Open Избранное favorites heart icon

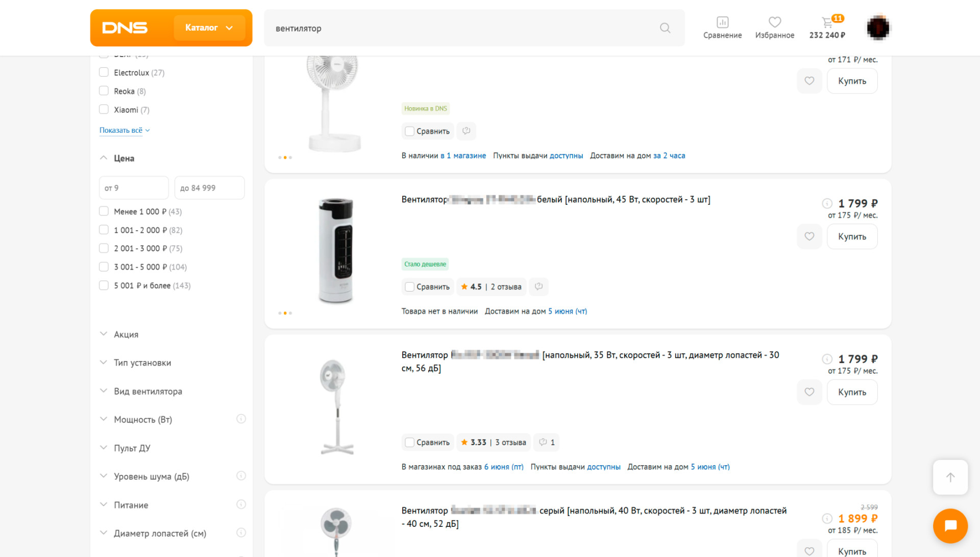(774, 28)
